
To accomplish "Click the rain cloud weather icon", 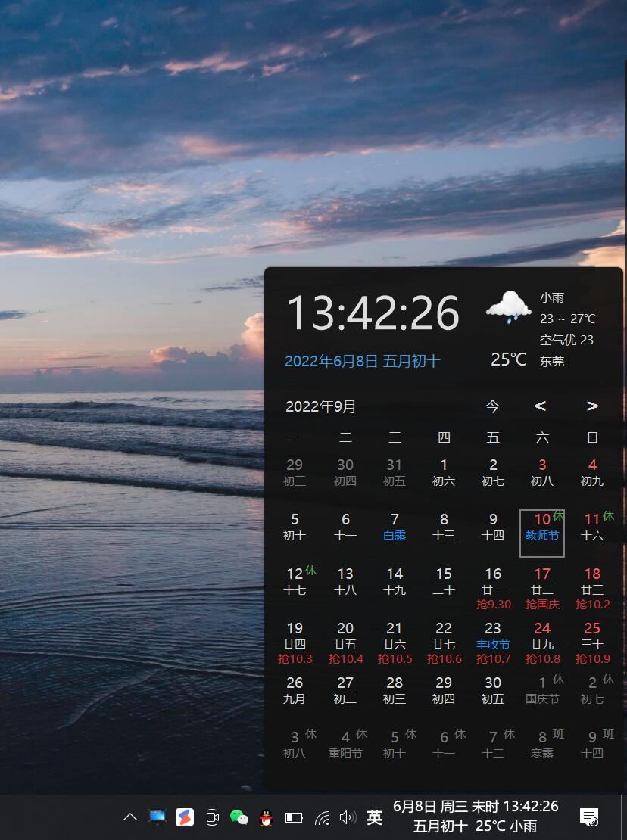I will (x=508, y=306).
